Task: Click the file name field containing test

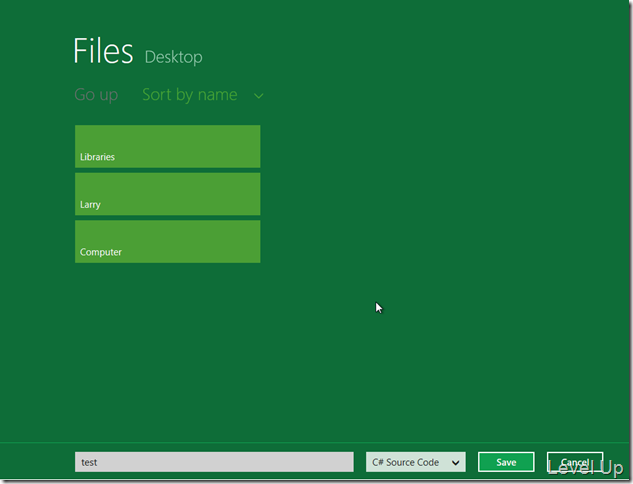Action: 214,462
